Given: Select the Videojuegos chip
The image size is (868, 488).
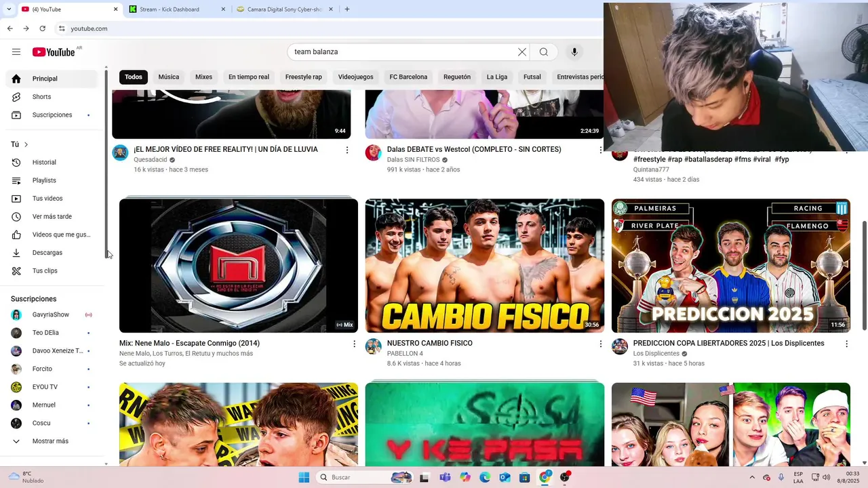Looking at the screenshot, I should click(x=356, y=77).
